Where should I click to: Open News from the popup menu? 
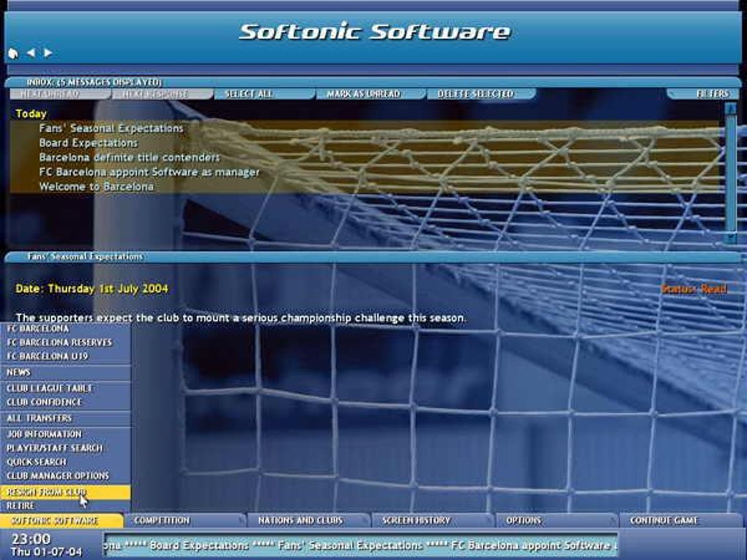65,373
